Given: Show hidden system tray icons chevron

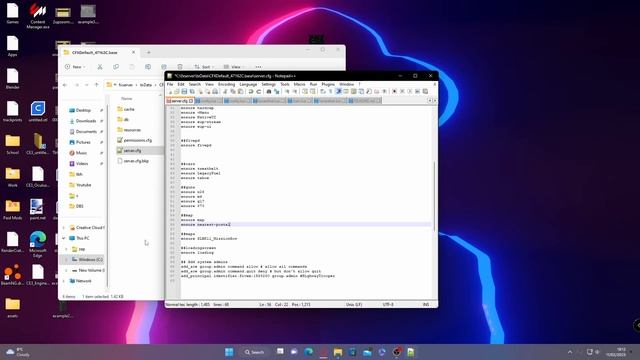Looking at the screenshot, I should point(570,352).
